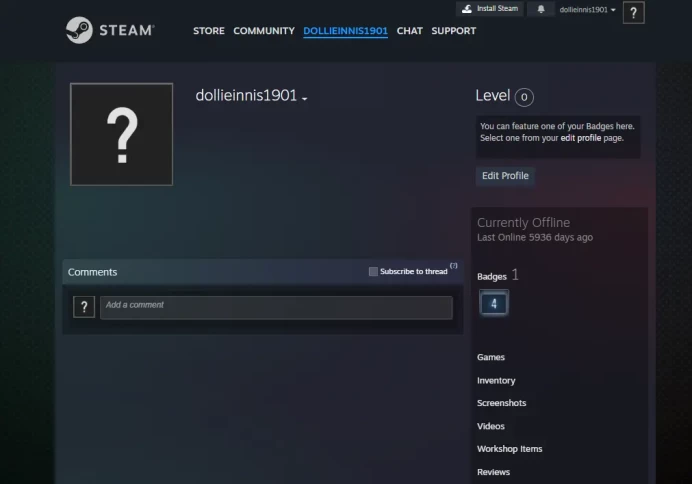Click the 'Currently Offline' status text
The image size is (692, 484).
pos(523,222)
